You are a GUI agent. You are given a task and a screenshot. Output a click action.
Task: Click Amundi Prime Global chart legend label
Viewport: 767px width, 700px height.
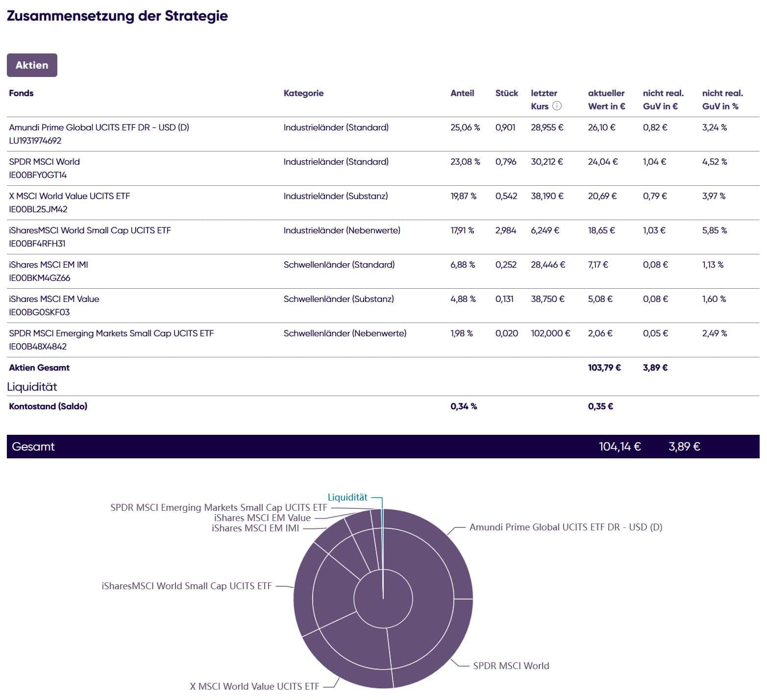[566, 527]
